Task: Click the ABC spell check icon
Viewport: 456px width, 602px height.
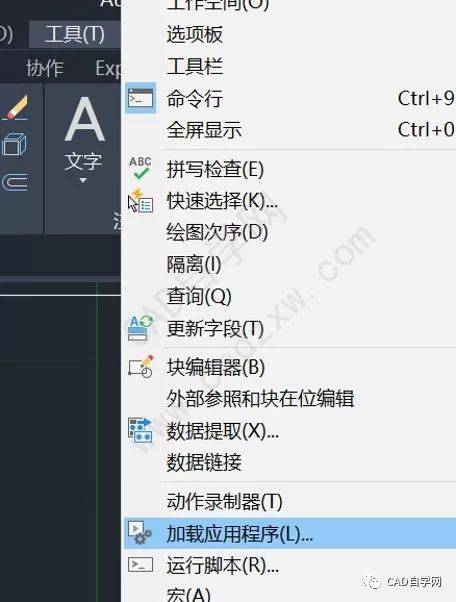Action: [140, 168]
